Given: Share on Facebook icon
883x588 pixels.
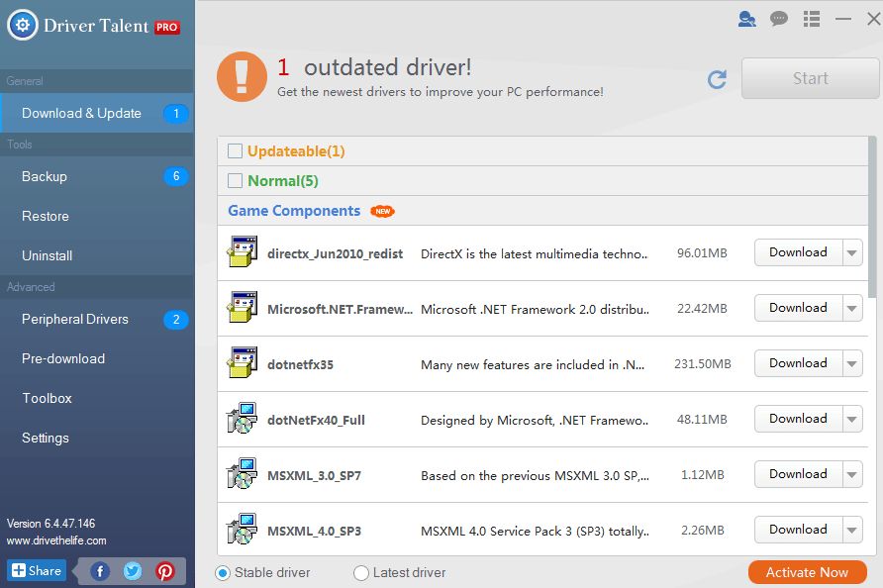Looking at the screenshot, I should [100, 572].
